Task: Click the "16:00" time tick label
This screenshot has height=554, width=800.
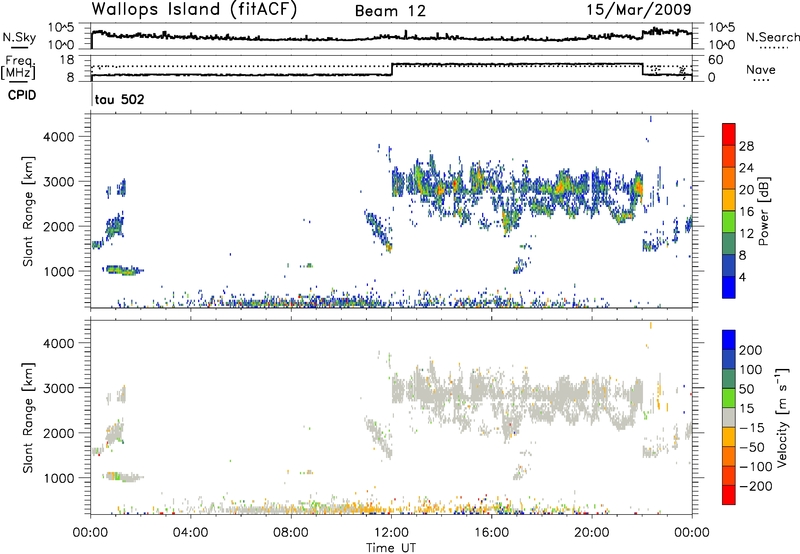Action: (491, 533)
